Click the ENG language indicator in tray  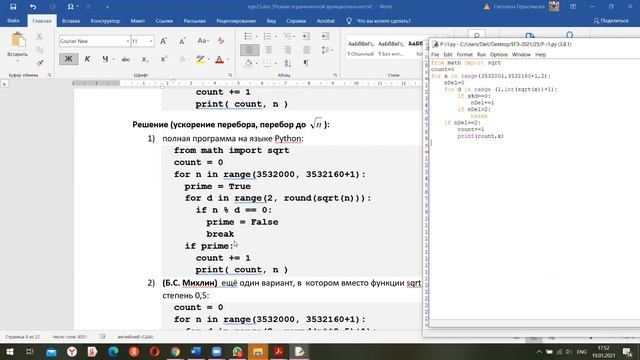pyautogui.click(x=581, y=352)
